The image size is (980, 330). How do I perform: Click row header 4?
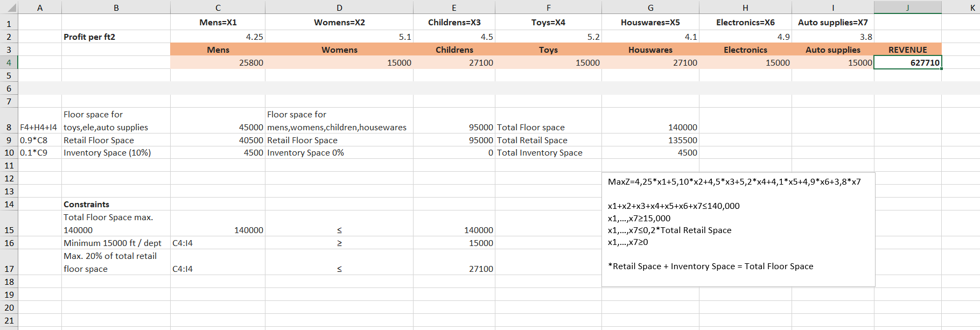coord(9,62)
